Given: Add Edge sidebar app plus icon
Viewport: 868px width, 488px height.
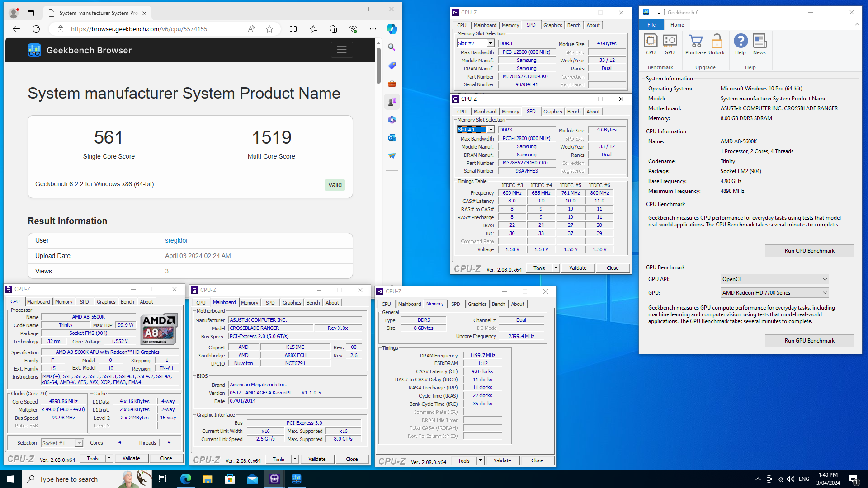Looking at the screenshot, I should (392, 185).
